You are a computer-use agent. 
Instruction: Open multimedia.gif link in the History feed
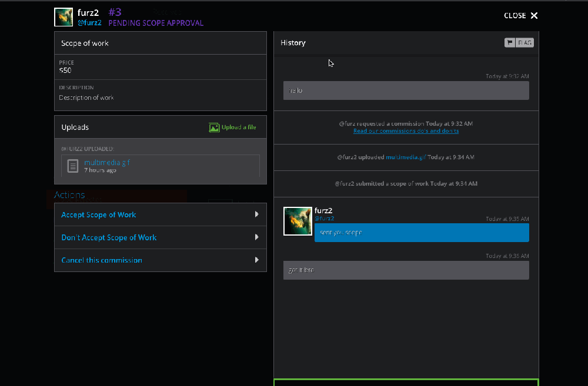(x=405, y=157)
